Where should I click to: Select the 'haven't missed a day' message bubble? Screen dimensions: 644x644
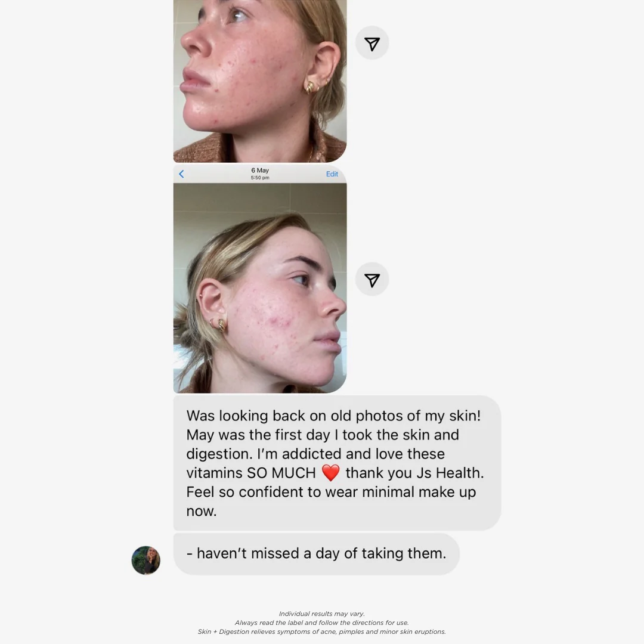(316, 553)
